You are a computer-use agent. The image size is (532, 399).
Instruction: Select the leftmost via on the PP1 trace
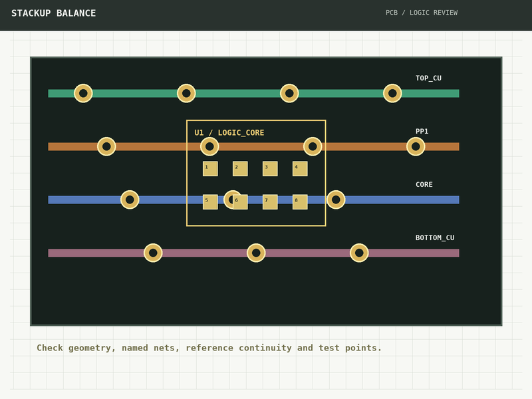[x=106, y=146]
